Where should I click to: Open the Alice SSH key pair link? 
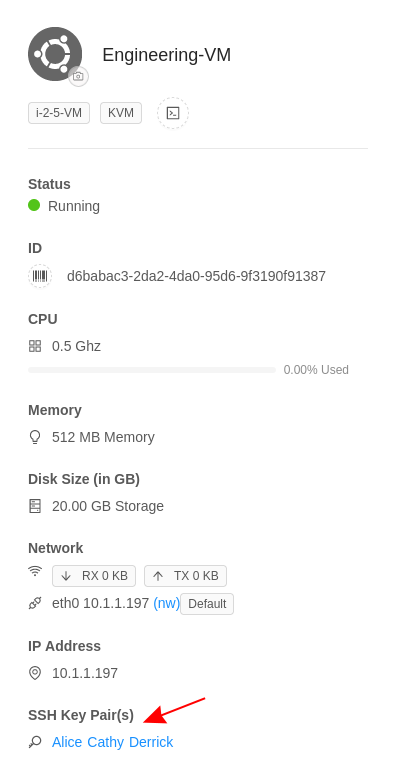(67, 742)
